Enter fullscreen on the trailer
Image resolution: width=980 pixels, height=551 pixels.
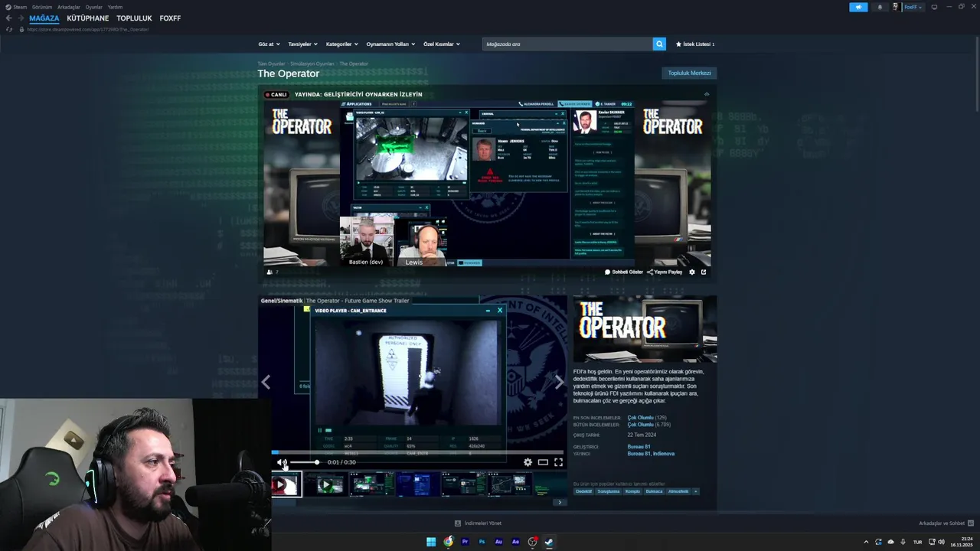[x=558, y=462]
